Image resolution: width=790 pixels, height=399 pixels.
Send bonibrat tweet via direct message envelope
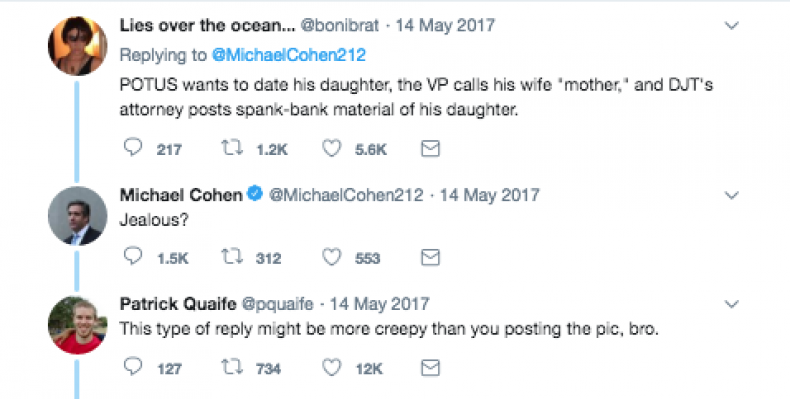coord(430,148)
